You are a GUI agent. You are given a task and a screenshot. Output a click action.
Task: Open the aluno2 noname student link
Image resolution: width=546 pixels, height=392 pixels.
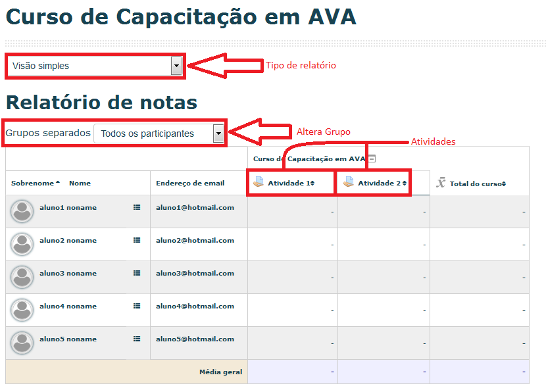click(68, 240)
